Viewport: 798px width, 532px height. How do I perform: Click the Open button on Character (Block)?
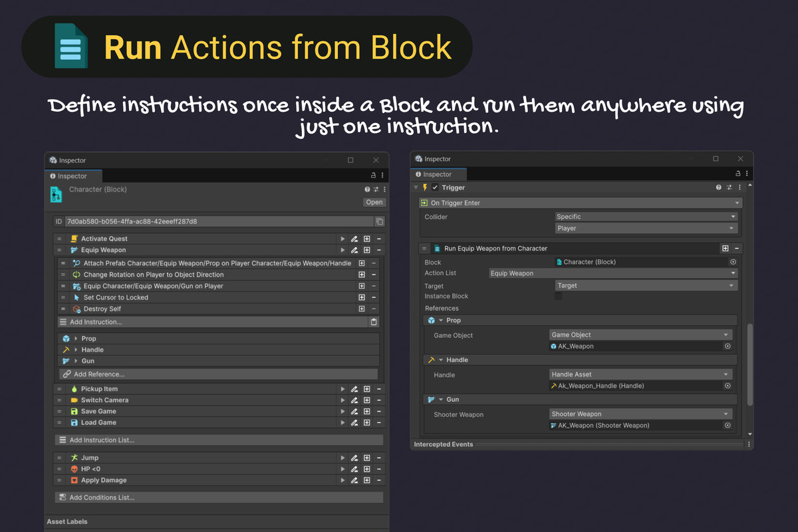click(x=374, y=202)
